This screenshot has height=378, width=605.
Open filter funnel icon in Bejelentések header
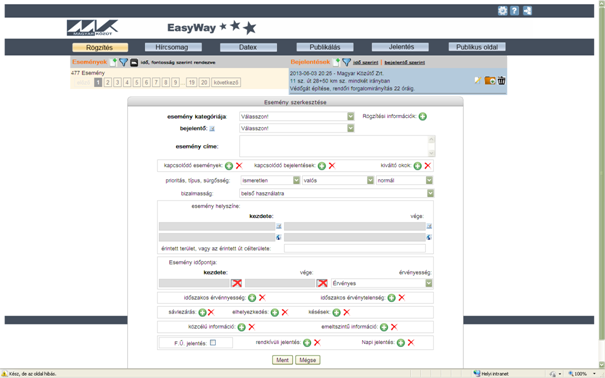coord(346,62)
